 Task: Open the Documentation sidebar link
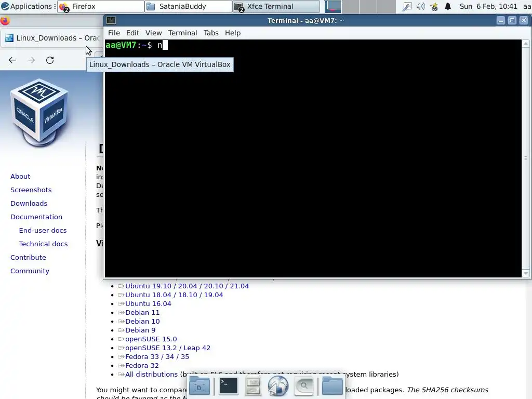[36, 217]
